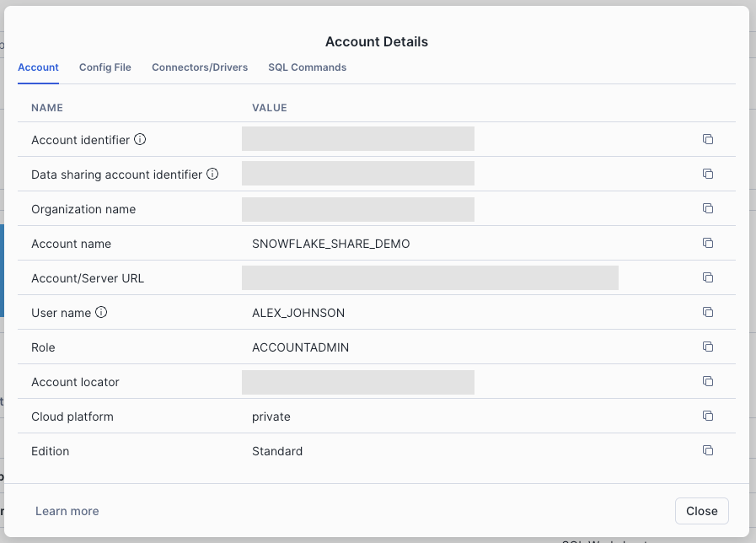Copy the Account/Server URL value
The width and height of the screenshot is (756, 543).
point(708,277)
